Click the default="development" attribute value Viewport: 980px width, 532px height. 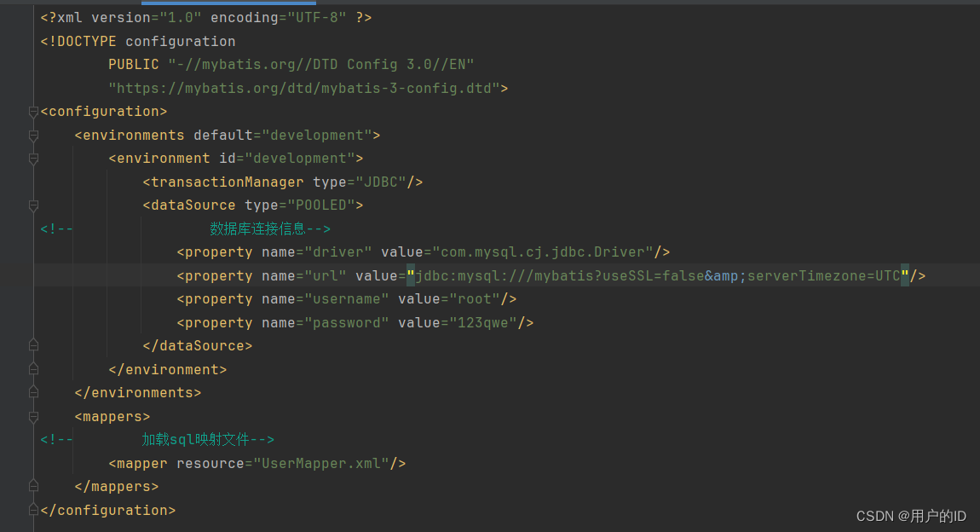pos(315,135)
